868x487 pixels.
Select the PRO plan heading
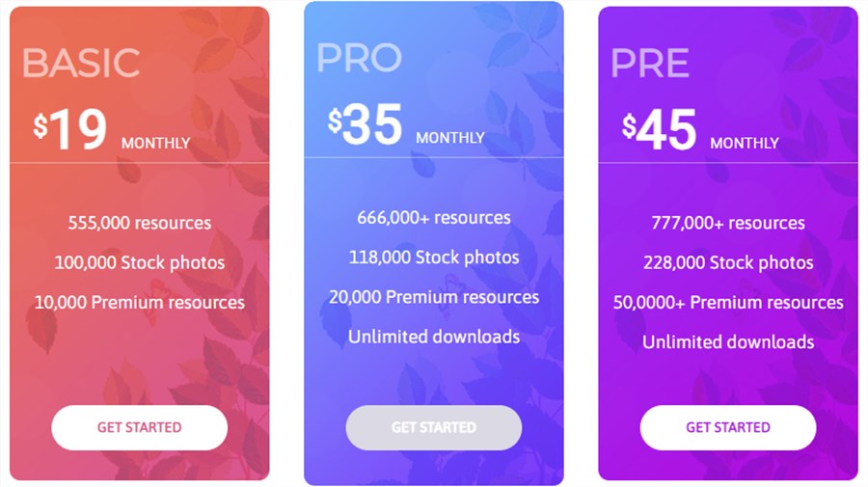pyautogui.click(x=359, y=58)
